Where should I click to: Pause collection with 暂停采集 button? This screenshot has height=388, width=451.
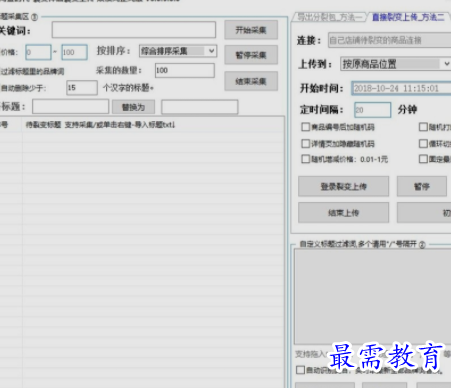251,55
